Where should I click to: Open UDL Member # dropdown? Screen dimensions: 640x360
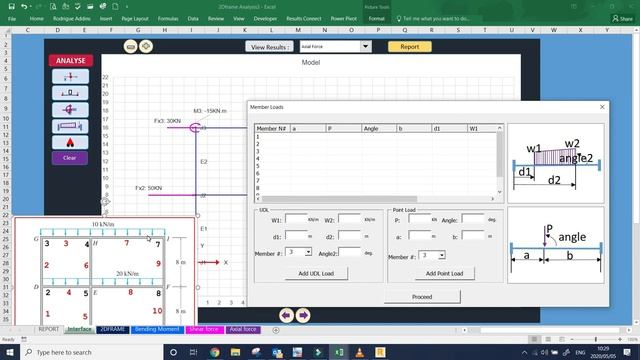click(x=308, y=252)
